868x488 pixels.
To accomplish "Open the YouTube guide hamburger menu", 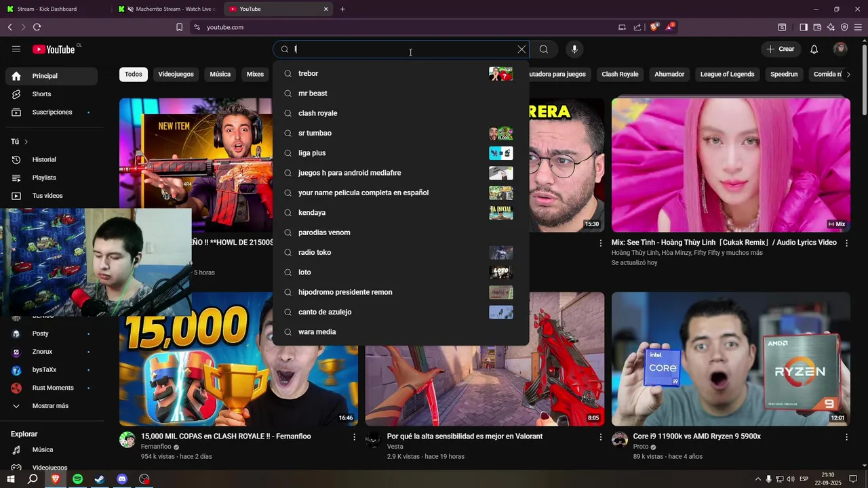I will 16,49.
